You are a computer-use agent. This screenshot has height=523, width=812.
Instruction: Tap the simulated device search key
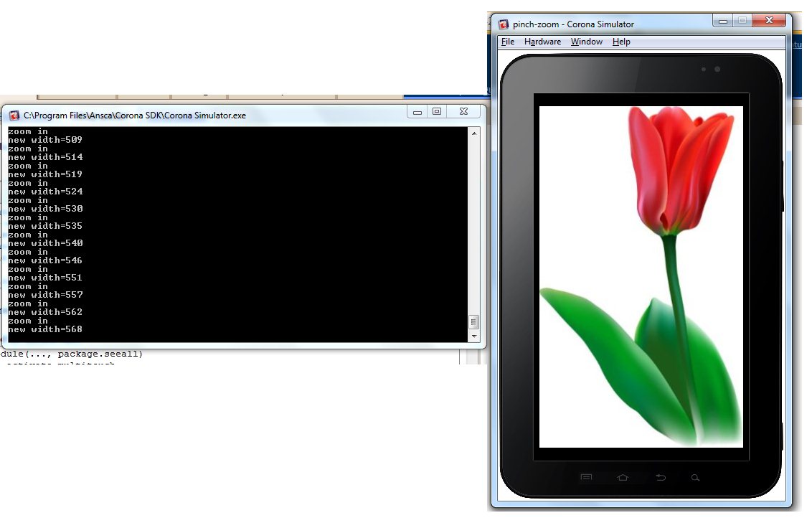696,477
